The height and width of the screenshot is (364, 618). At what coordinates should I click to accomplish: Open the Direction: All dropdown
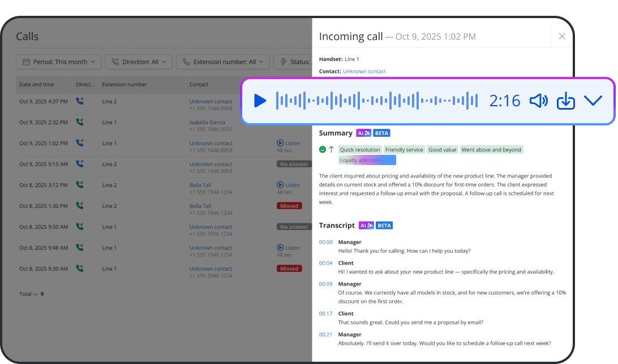[x=138, y=62]
